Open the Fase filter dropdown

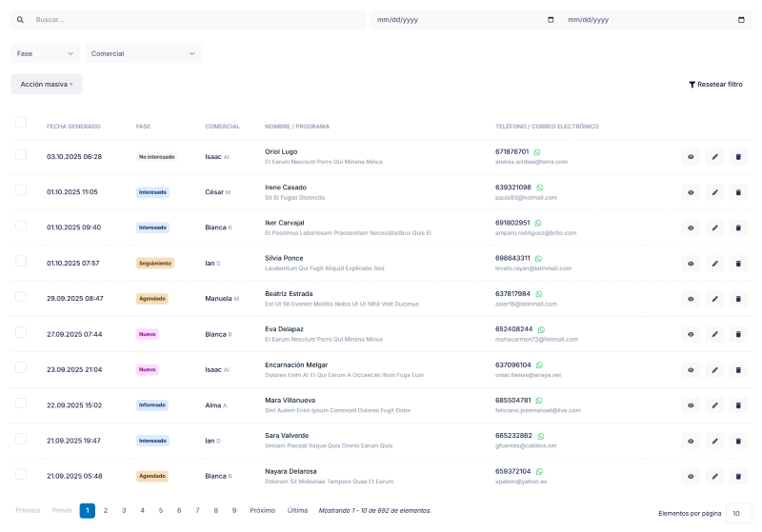tap(46, 53)
